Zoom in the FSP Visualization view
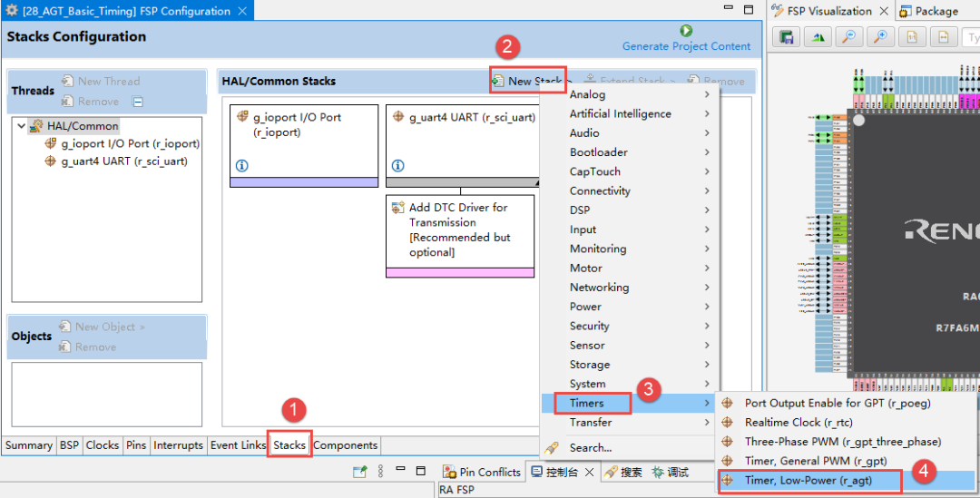 point(880,37)
